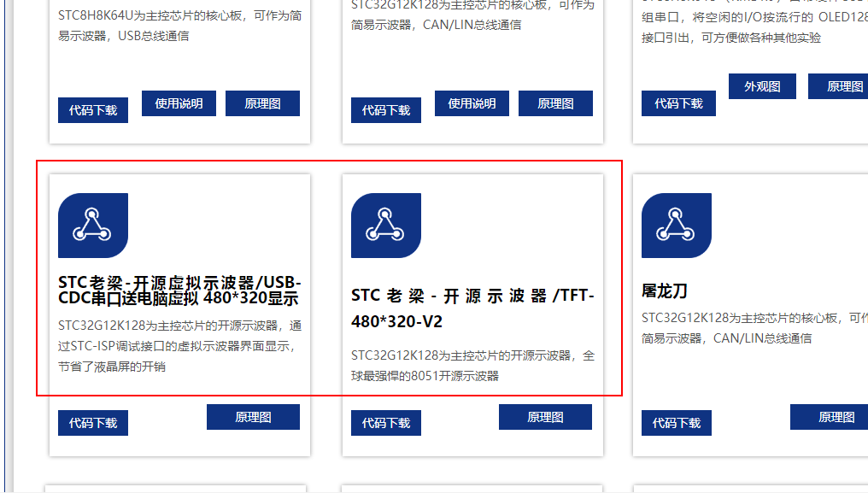Open 原理图 for the USB-CDC virtual oscilloscope
The image size is (868, 493).
click(253, 417)
